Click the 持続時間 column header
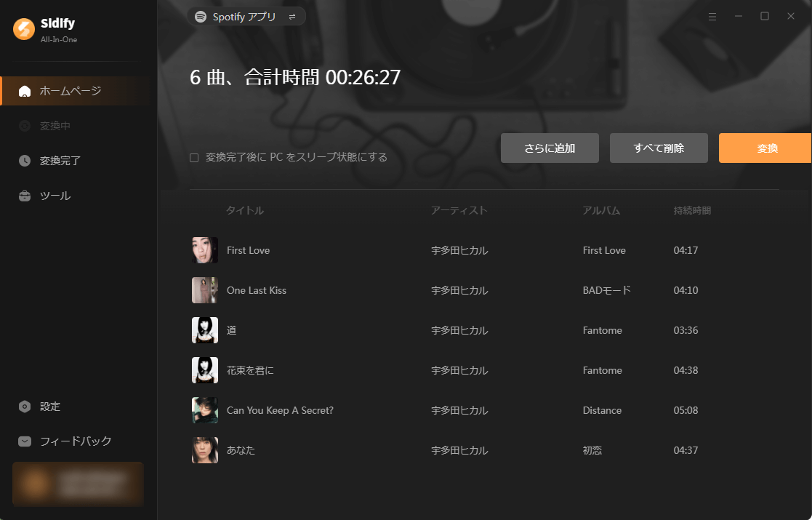Image resolution: width=812 pixels, height=520 pixels. pyautogui.click(x=692, y=210)
